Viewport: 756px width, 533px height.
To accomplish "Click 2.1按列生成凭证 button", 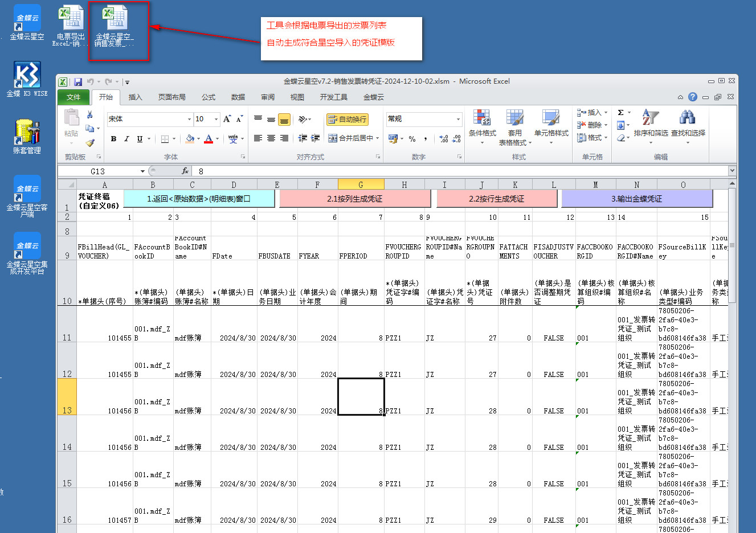I will (x=355, y=199).
